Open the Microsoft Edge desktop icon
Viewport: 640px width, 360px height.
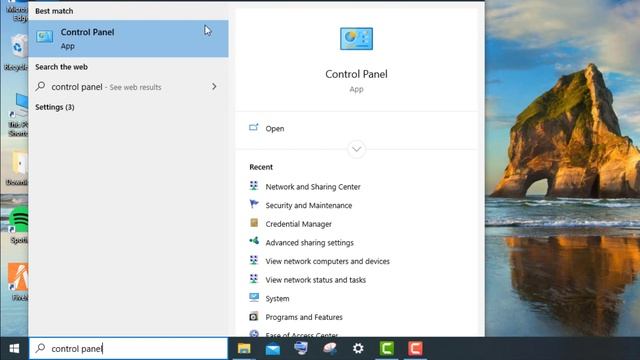tap(17, 11)
